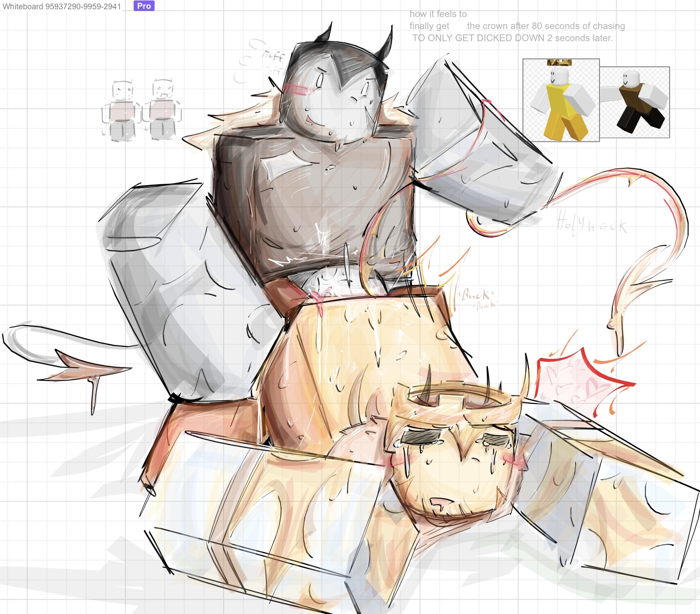Select the yellow avatar reference image
The height and width of the screenshot is (614, 700).
(x=561, y=100)
